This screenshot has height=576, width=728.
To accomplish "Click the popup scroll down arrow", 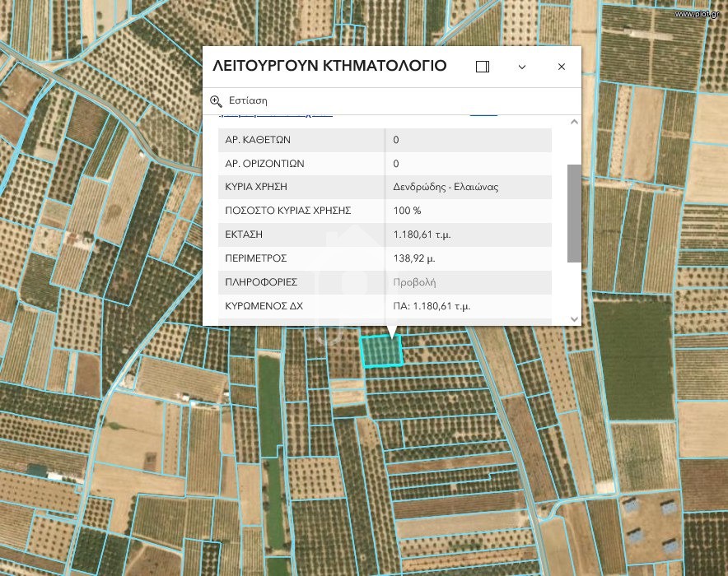I will (574, 319).
